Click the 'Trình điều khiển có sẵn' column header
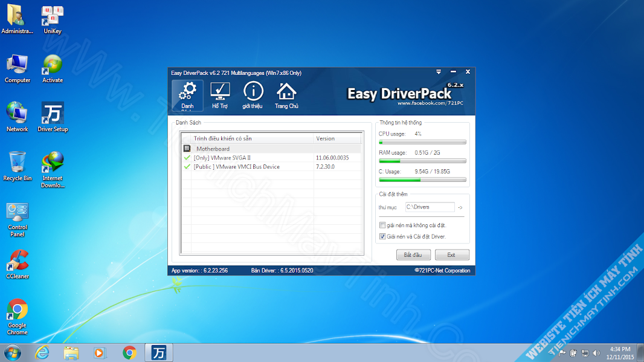 point(252,138)
